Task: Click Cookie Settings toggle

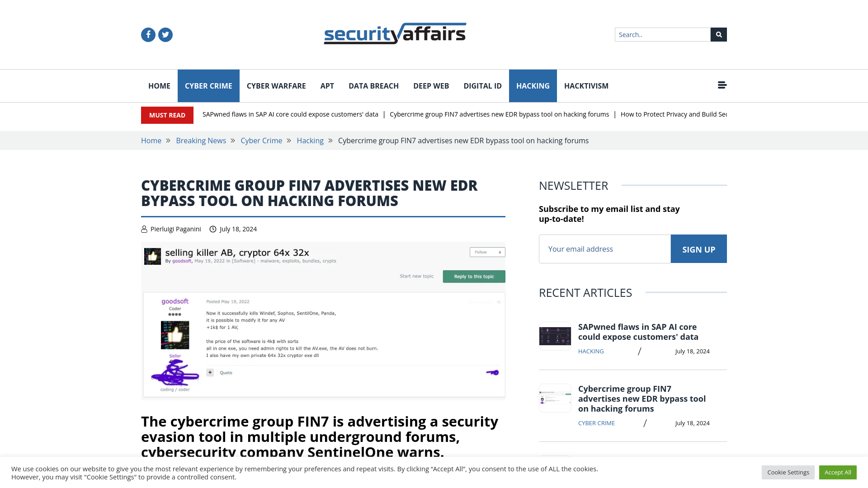Action: 788,472
